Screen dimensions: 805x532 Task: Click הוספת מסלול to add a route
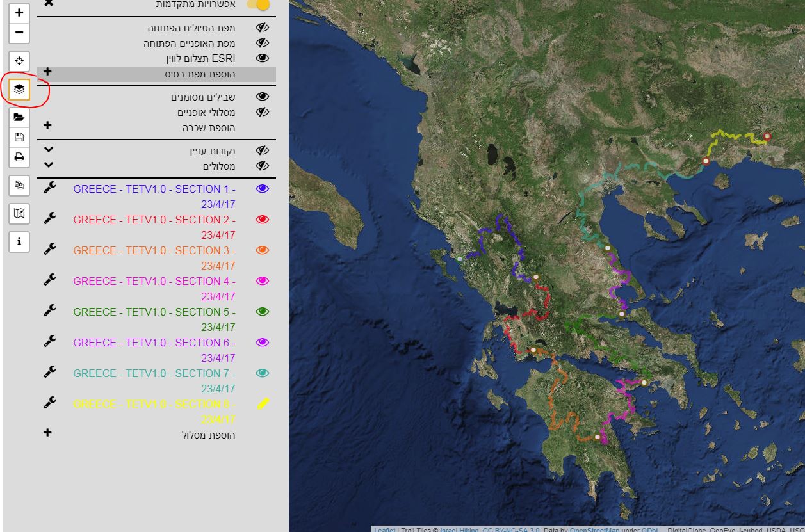(x=208, y=435)
